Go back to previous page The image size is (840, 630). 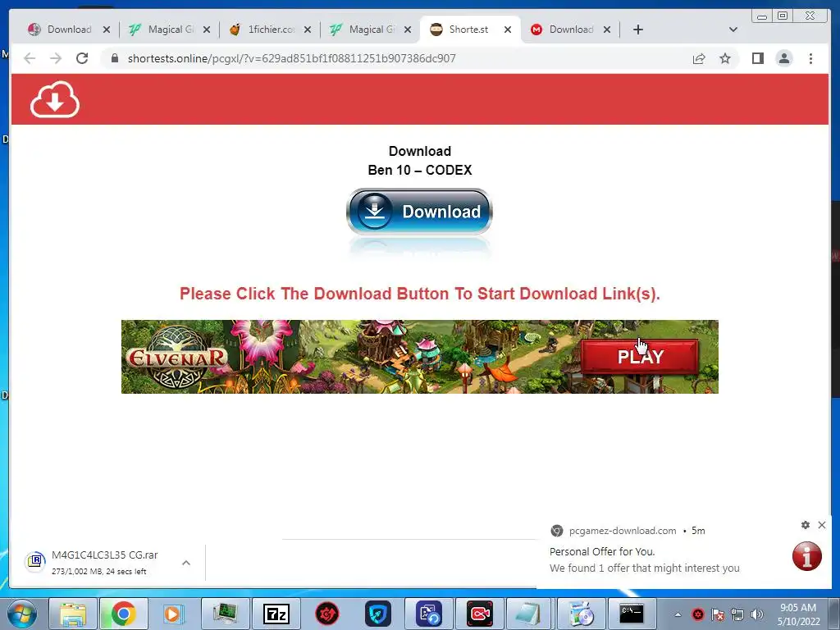(x=30, y=58)
